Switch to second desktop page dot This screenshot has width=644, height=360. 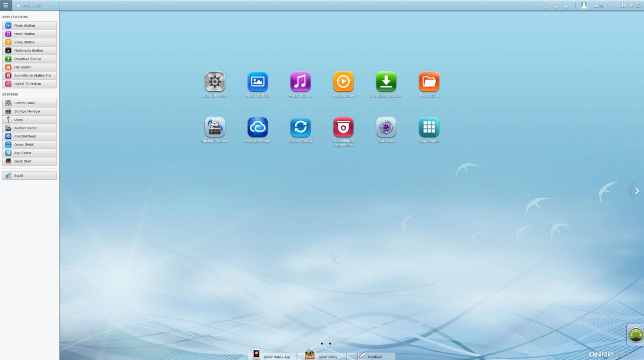click(x=322, y=344)
